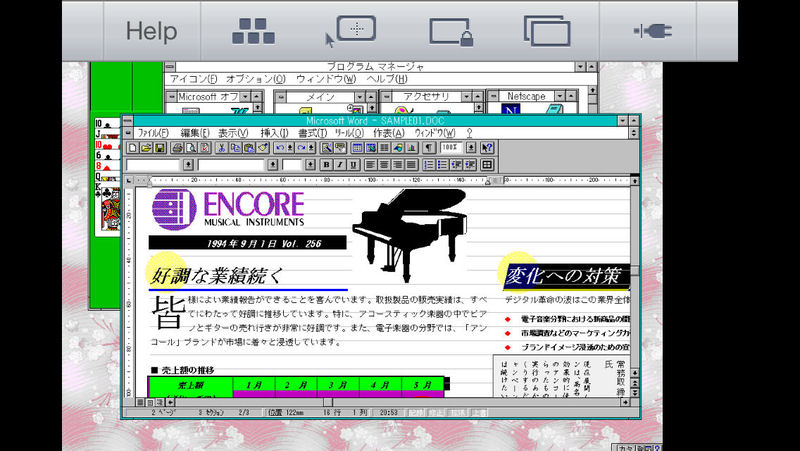Click the Copy icon in Word toolbar
The width and height of the screenshot is (800, 451).
tap(235, 148)
